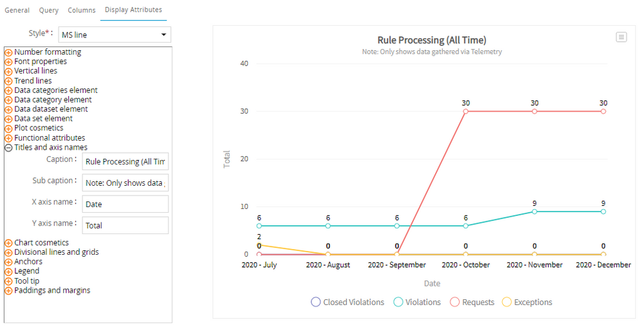
Task: Click the Caption input field
Action: (x=126, y=161)
